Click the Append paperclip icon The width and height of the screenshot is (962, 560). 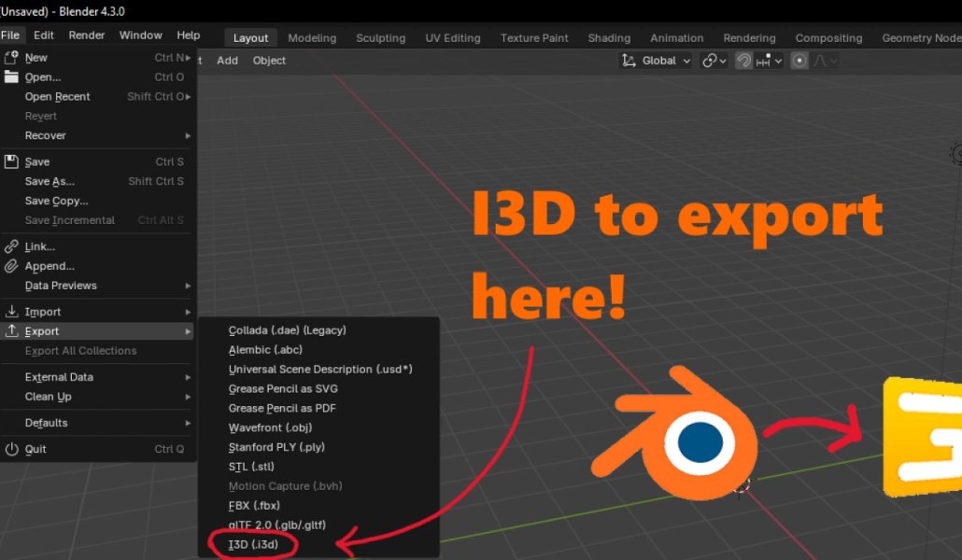(11, 266)
